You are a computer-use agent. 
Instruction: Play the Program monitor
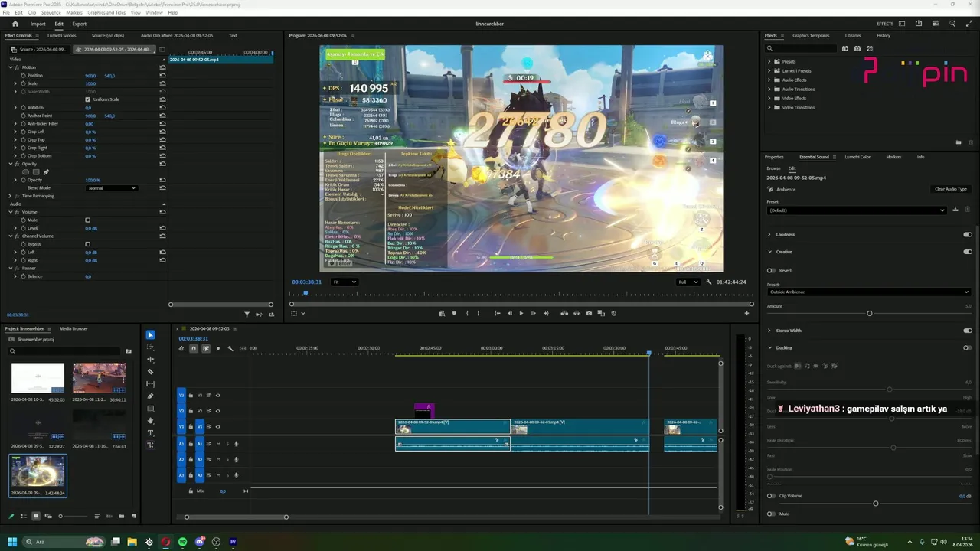[521, 313]
